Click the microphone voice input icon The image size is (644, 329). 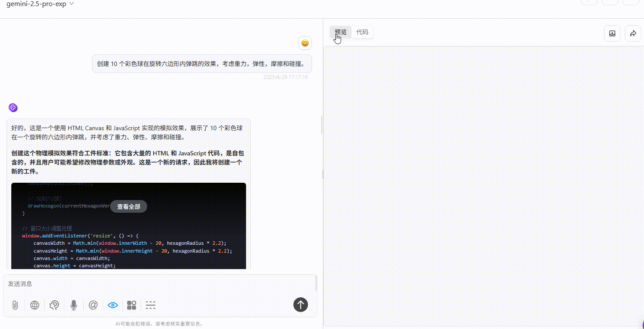click(74, 305)
